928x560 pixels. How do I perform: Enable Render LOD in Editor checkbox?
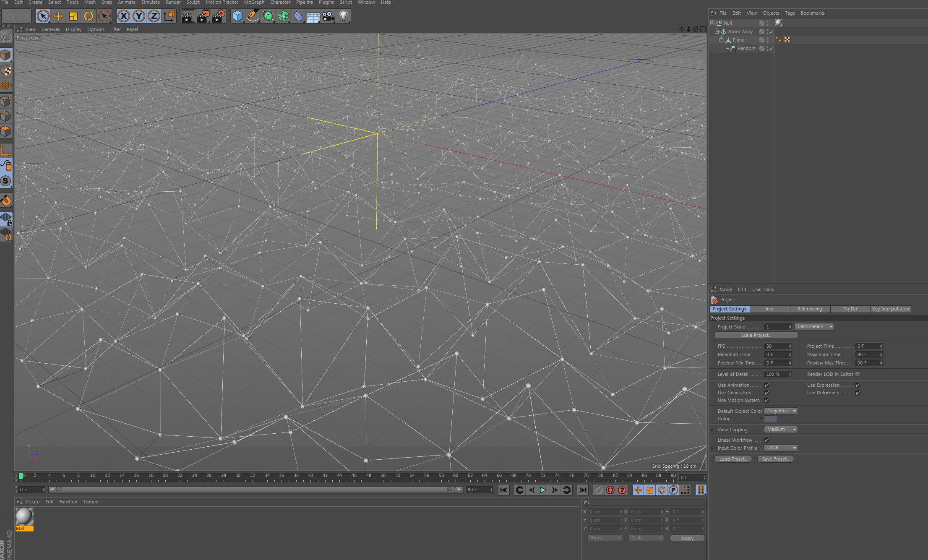click(858, 374)
